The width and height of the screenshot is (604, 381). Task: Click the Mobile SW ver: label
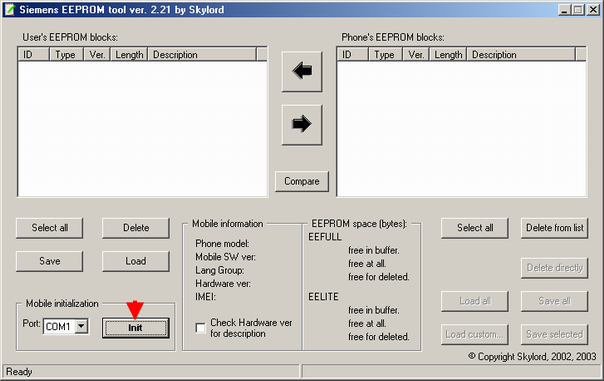tap(225, 257)
